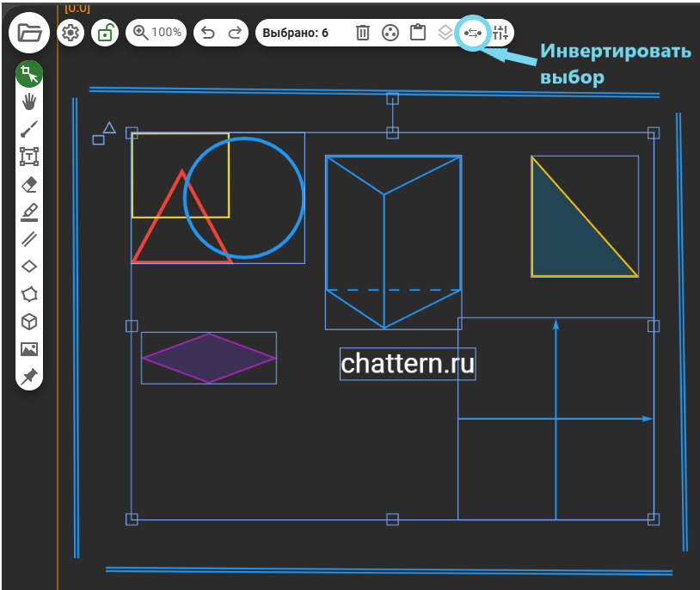Pick the Eraser tool
The image size is (700, 590).
[x=29, y=184]
